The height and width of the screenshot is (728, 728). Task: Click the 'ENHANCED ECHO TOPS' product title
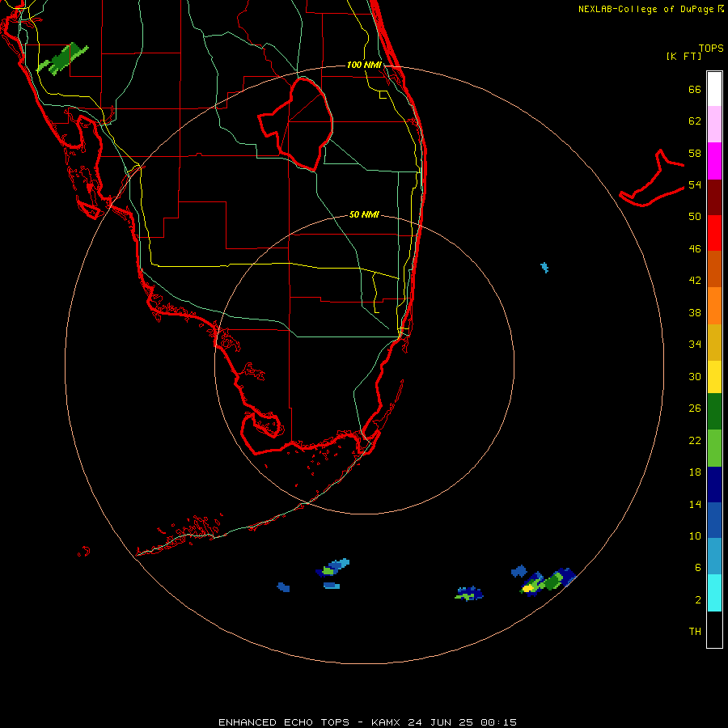point(284,722)
